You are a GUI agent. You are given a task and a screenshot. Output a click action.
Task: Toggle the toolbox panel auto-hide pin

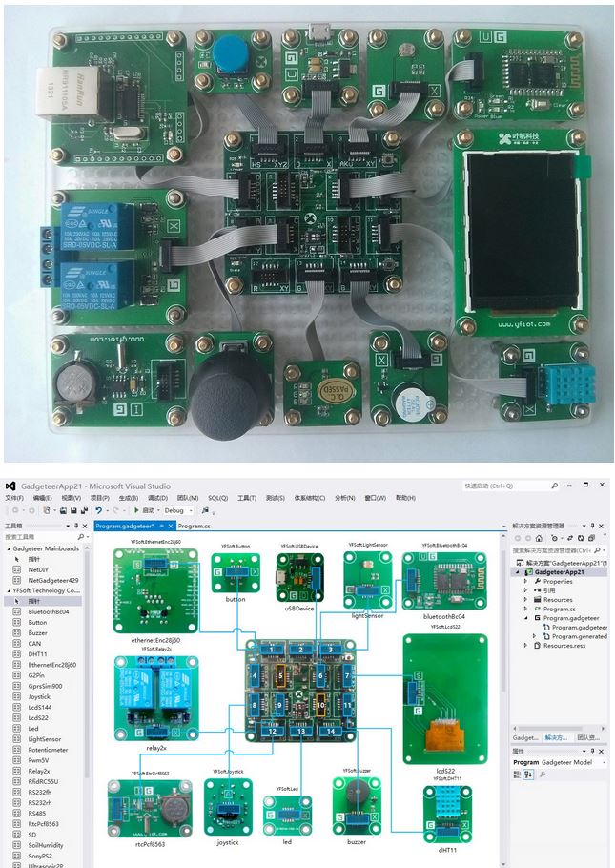(76, 526)
